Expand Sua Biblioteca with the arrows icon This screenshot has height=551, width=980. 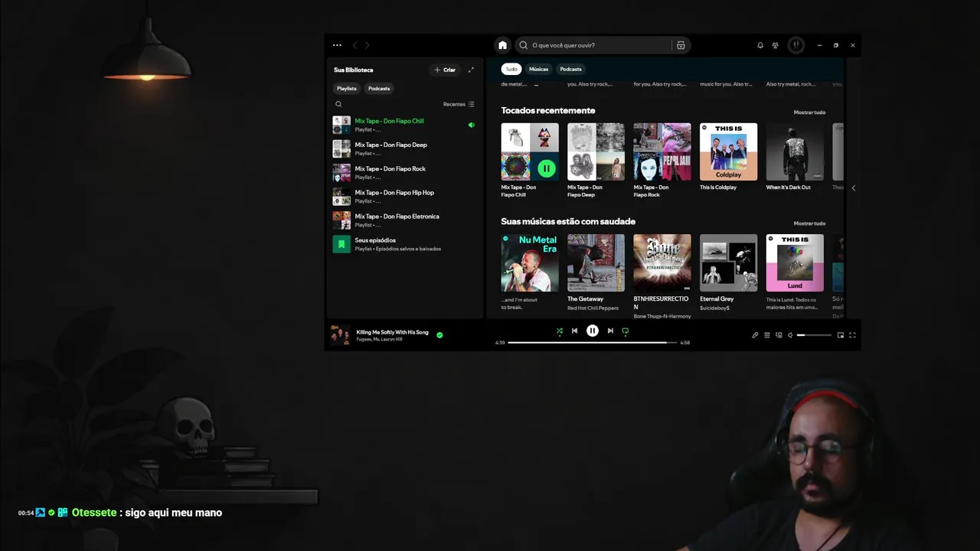[x=471, y=70]
